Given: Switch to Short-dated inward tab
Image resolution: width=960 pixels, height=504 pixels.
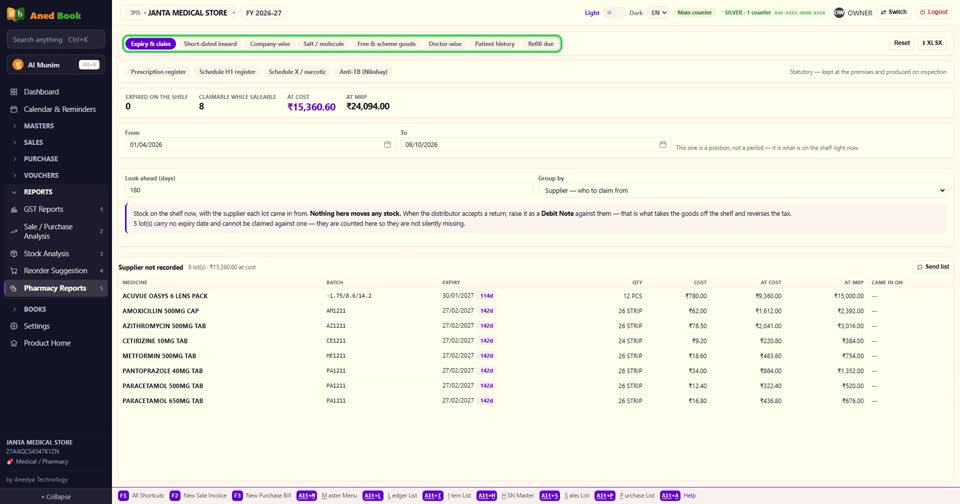Looking at the screenshot, I should pyautogui.click(x=210, y=44).
